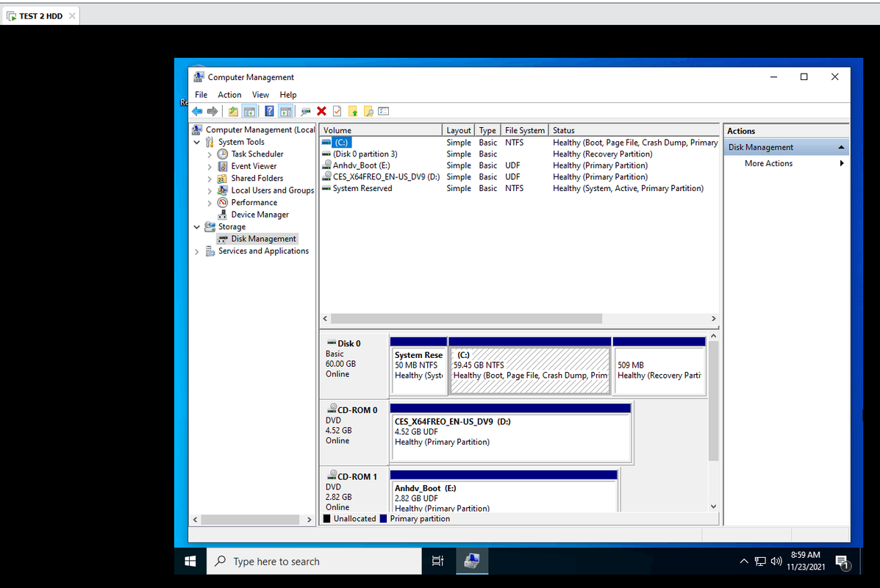Click the settings checklist toolbar icon
The height and width of the screenshot is (588, 880).
pyautogui.click(x=384, y=111)
